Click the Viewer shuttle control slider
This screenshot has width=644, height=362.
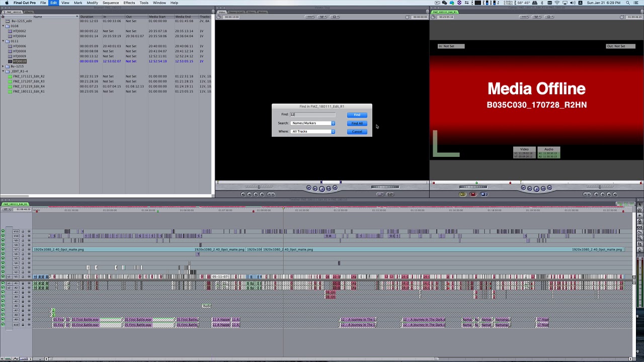[259, 187]
